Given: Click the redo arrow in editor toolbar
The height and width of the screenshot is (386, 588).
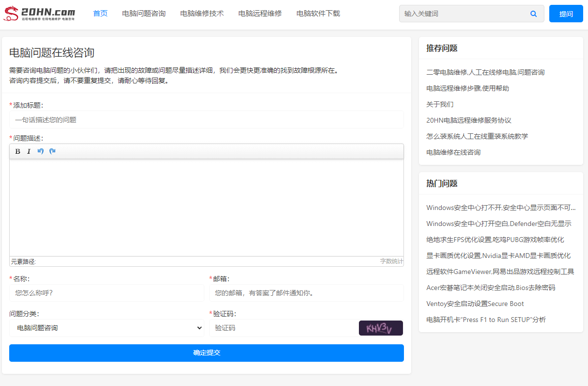Looking at the screenshot, I should [52, 151].
